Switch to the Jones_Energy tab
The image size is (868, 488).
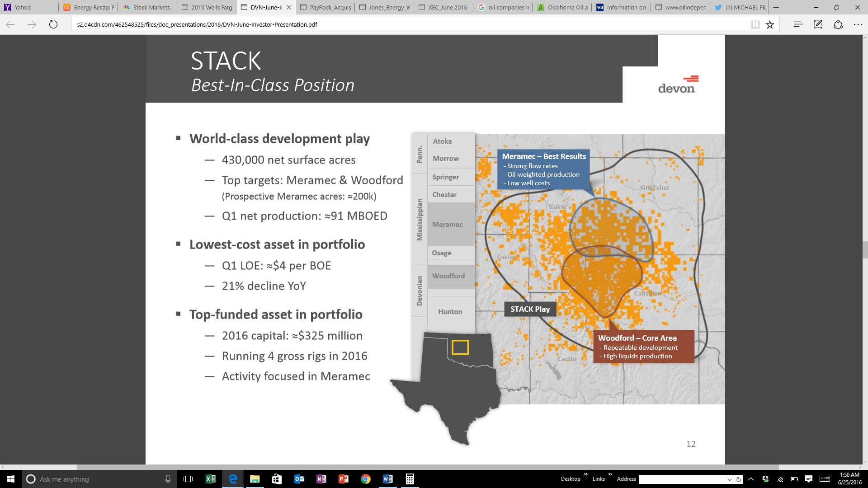[x=385, y=7]
